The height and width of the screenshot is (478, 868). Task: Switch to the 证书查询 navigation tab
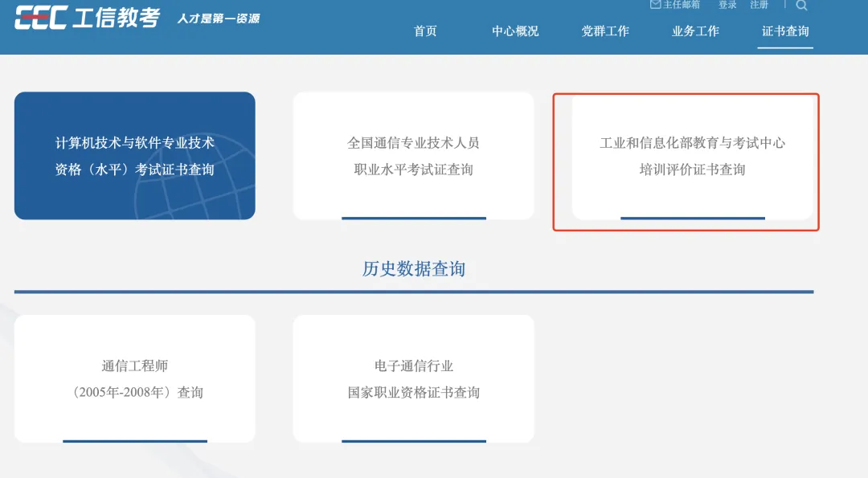[784, 31]
